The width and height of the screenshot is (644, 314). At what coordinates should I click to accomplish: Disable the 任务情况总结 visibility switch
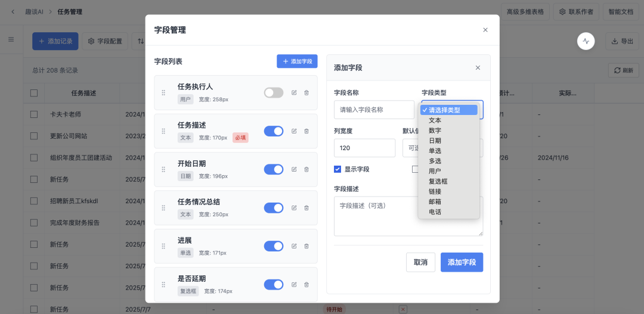[x=274, y=208]
